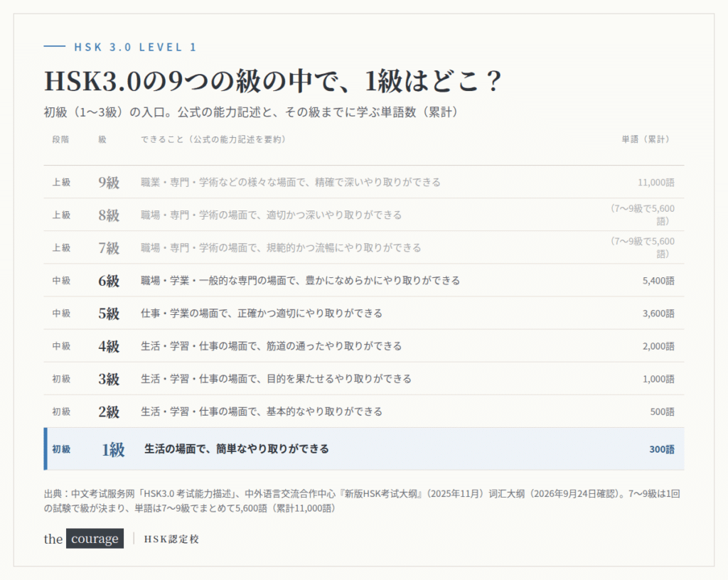728x580 pixels.
Task: Select the '4級' level cell
Action: (x=109, y=346)
